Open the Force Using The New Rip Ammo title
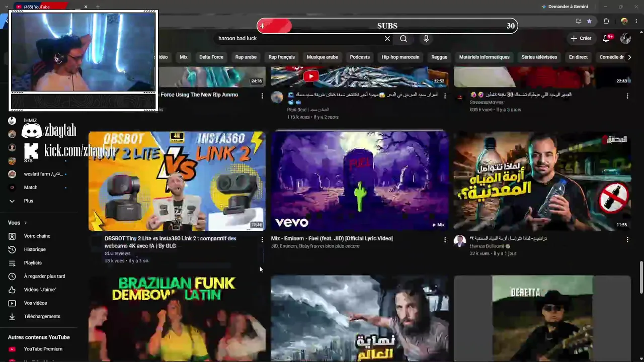Image resolution: width=644 pixels, height=362 pixels. tap(199, 95)
